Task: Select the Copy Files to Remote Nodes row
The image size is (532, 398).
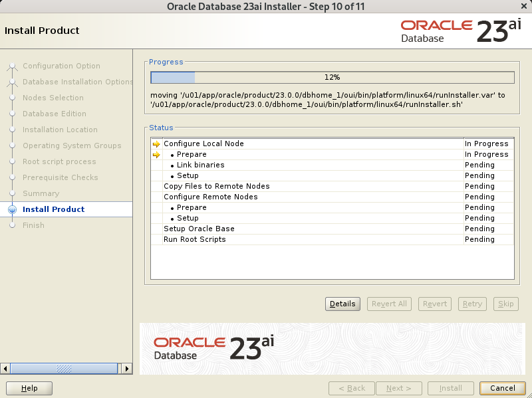Action: coord(332,187)
